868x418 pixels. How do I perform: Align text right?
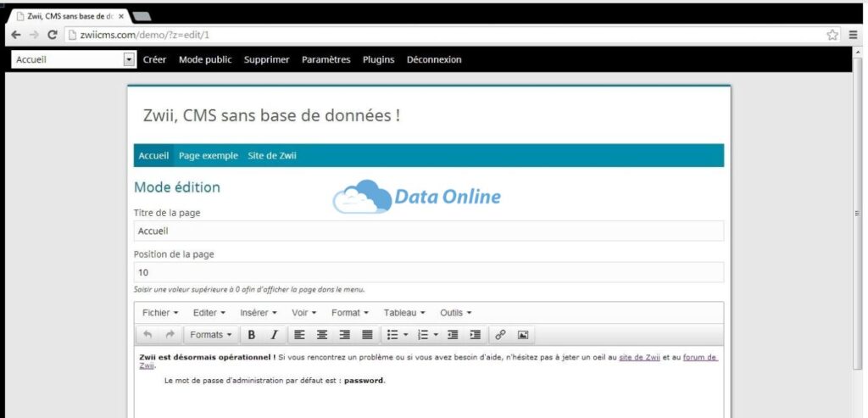345,334
